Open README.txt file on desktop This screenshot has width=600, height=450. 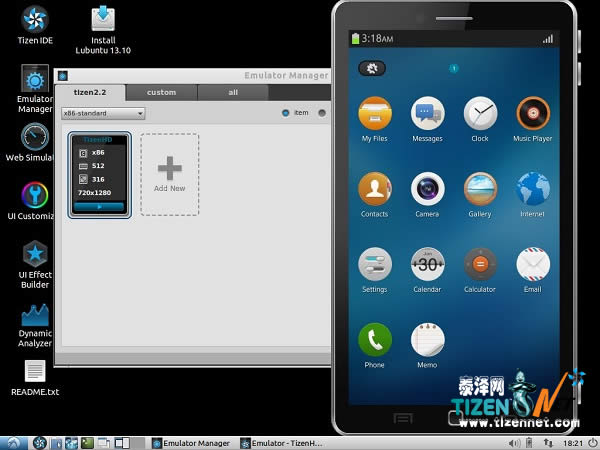(x=35, y=378)
